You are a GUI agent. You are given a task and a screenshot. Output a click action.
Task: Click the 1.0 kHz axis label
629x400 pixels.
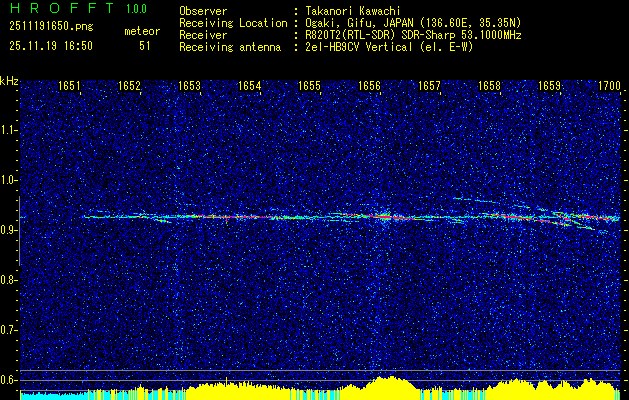(x=9, y=180)
